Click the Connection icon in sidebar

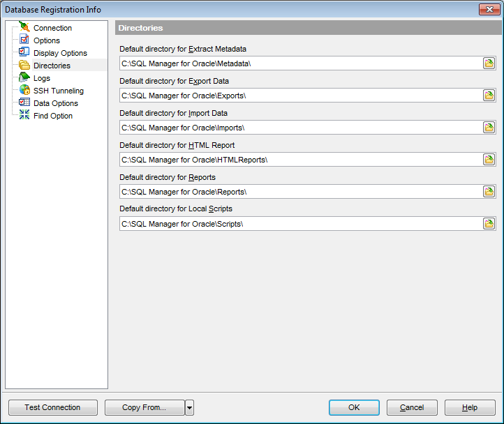tap(24, 28)
